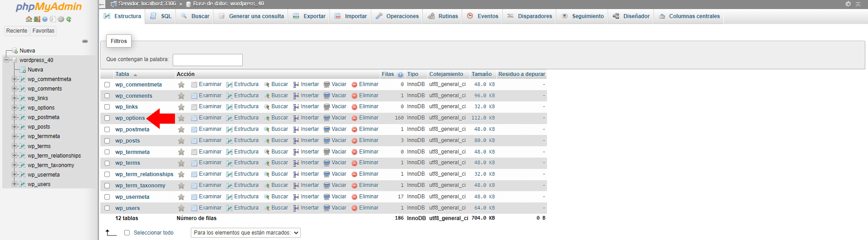Open the Exportar tab
The height and width of the screenshot is (240, 868).
[309, 16]
